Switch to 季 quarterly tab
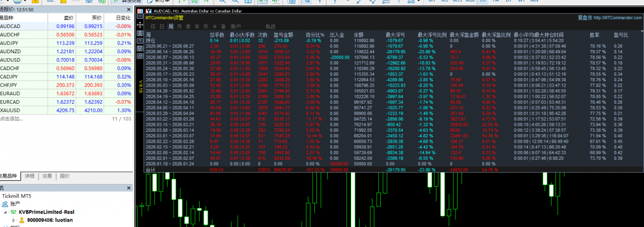 pyautogui.click(x=188, y=27)
